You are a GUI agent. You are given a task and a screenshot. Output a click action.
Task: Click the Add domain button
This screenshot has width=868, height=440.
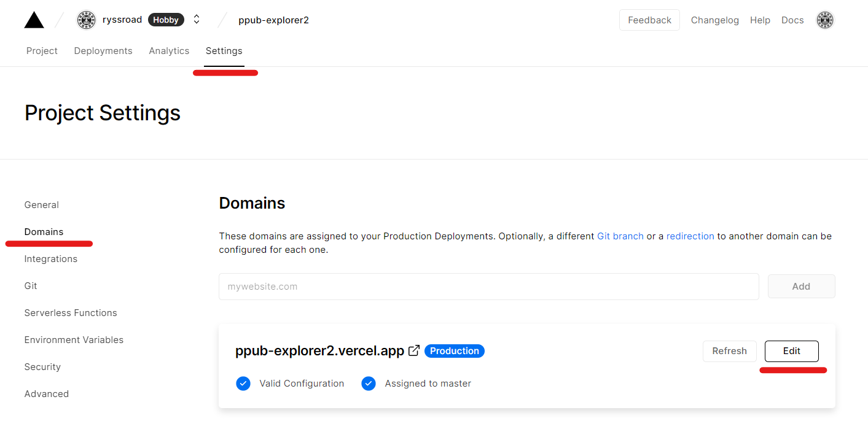click(801, 287)
